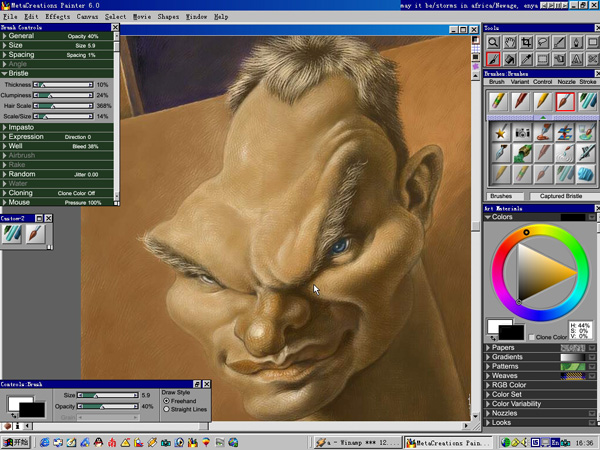Screen dimensions: 600x450
Task: Open the Nozzle menu in Brushes palette
Action: click(x=566, y=82)
